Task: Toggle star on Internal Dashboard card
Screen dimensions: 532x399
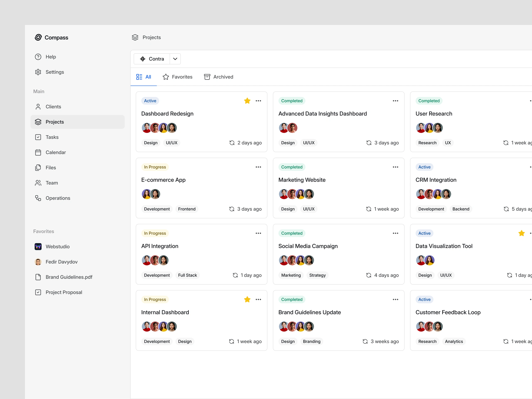Action: pyautogui.click(x=247, y=299)
